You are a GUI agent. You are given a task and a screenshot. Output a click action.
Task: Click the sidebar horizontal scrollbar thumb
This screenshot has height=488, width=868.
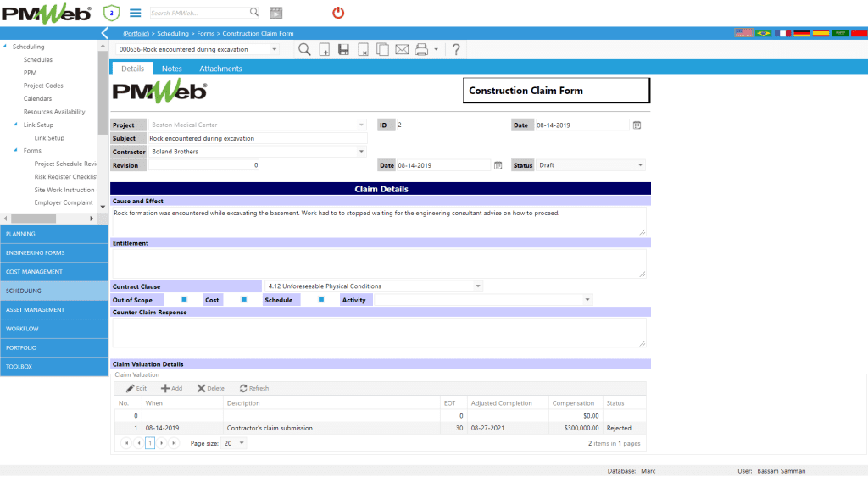[33, 219]
